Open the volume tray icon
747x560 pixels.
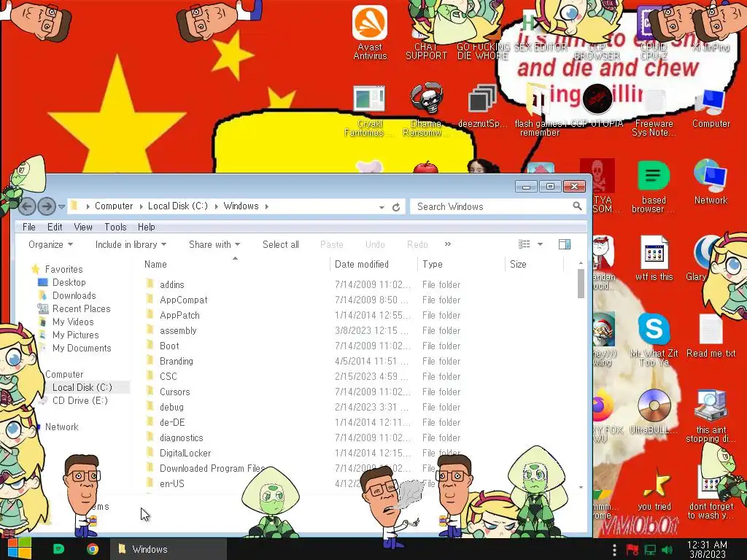(x=667, y=550)
